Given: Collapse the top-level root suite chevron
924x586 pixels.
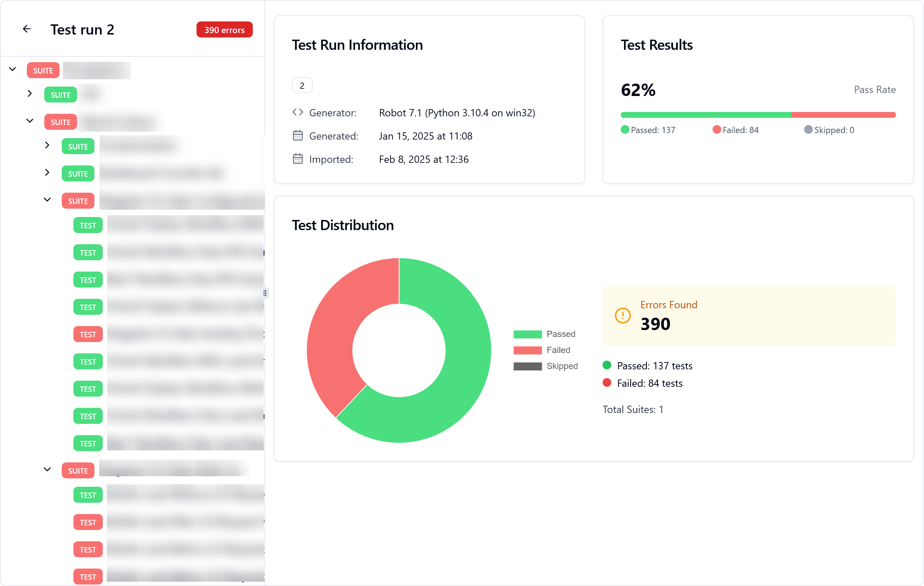Looking at the screenshot, I should click(x=13, y=69).
